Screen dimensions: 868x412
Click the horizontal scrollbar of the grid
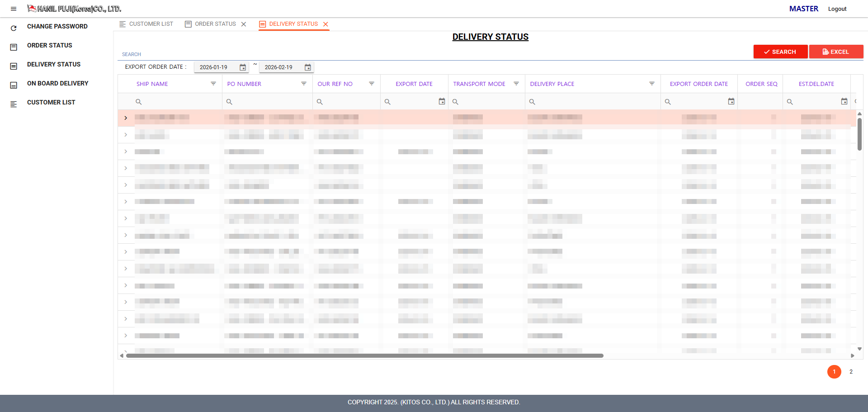pyautogui.click(x=364, y=356)
